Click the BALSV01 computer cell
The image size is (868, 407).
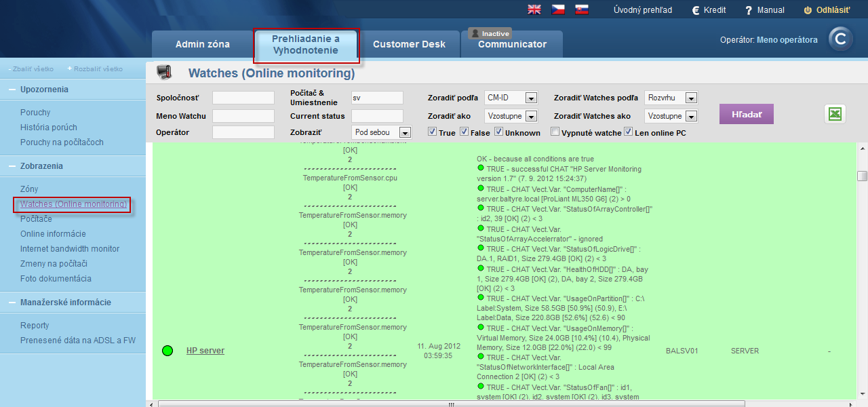click(x=682, y=351)
